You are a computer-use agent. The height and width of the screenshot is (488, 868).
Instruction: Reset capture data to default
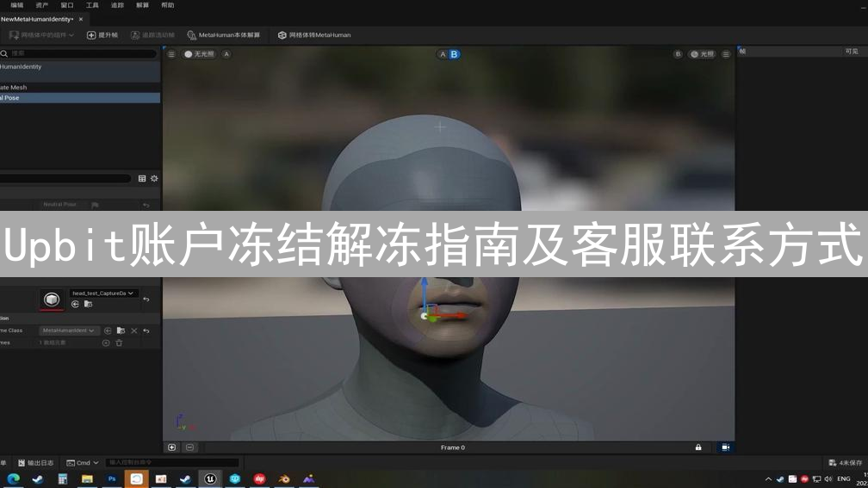coord(146,300)
